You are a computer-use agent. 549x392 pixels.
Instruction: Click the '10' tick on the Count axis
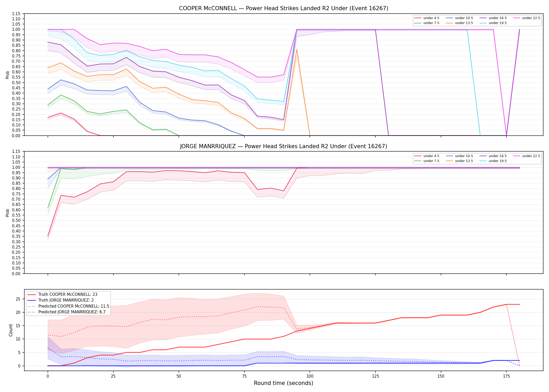[18, 339]
